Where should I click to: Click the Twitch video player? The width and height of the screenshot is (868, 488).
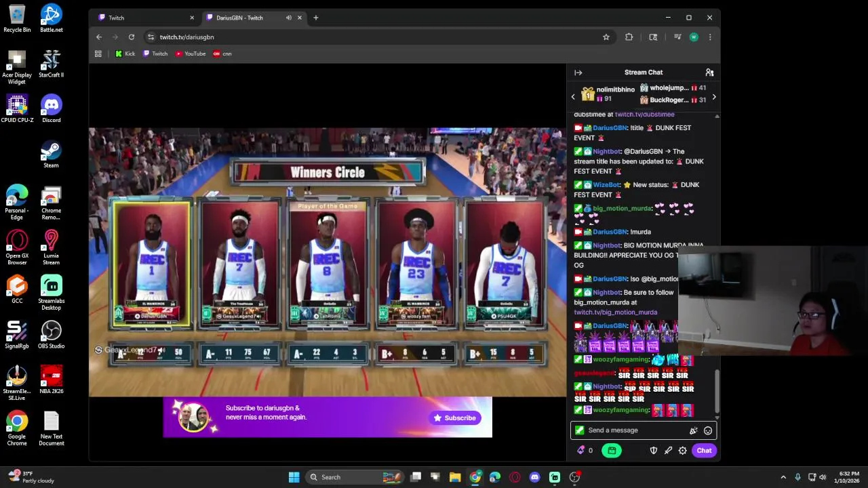[x=328, y=262]
